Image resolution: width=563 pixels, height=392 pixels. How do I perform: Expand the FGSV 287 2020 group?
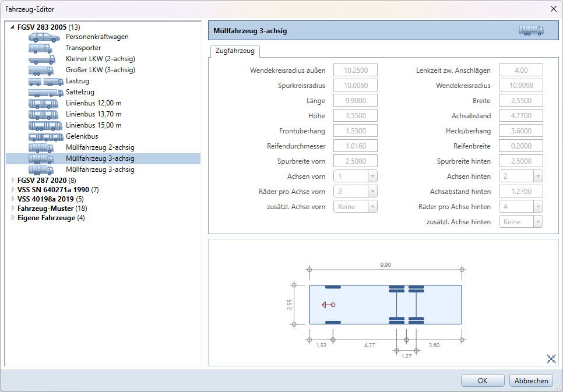13,180
